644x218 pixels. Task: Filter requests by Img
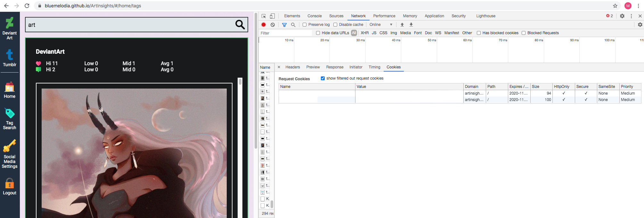point(394,33)
